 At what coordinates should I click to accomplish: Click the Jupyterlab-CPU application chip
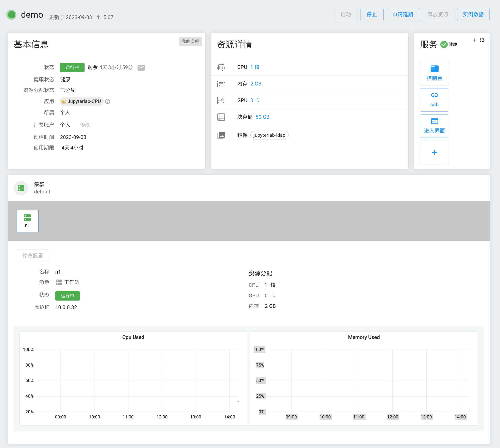[82, 101]
